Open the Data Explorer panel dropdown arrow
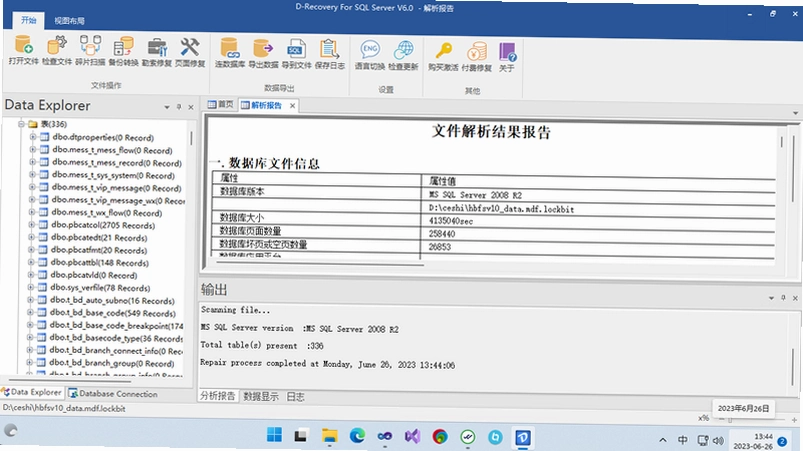Image resolution: width=803 pixels, height=451 pixels. tap(167, 107)
